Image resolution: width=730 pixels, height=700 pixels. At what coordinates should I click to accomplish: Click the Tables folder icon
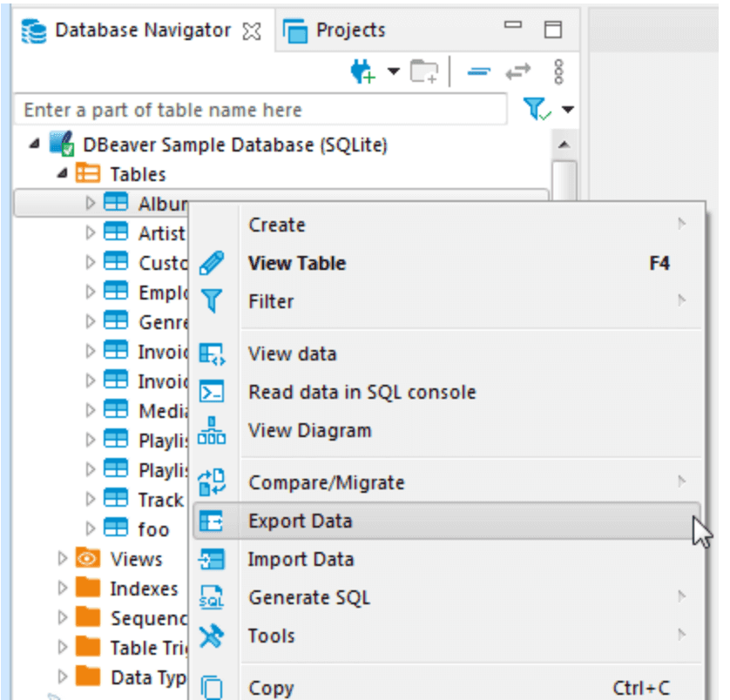point(88,173)
